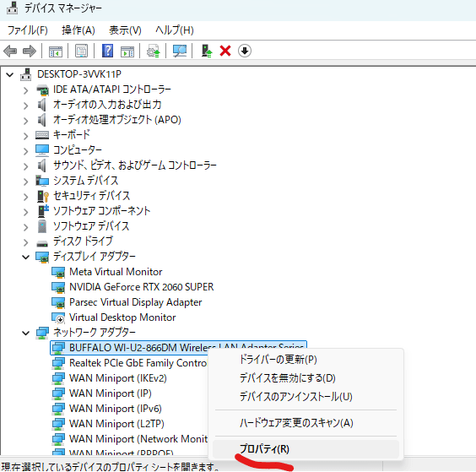Open the 操作(A) menu

point(78,30)
